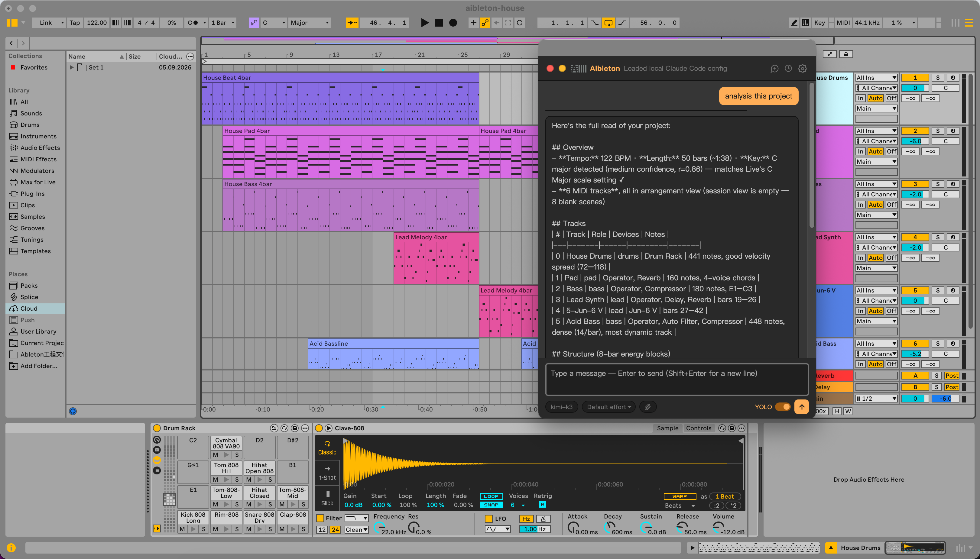Screen dimensions: 980x559
Task: Open the quantization 1 Bar dropdown
Action: pos(223,23)
